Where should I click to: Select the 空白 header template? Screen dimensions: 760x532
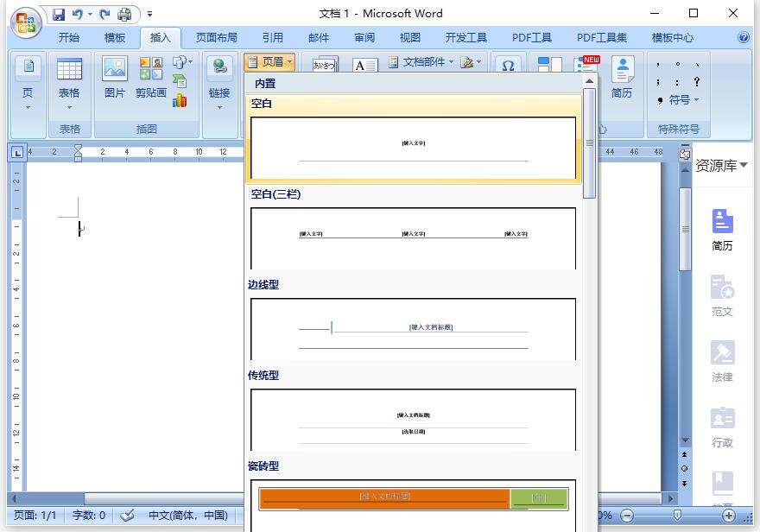[412, 149]
